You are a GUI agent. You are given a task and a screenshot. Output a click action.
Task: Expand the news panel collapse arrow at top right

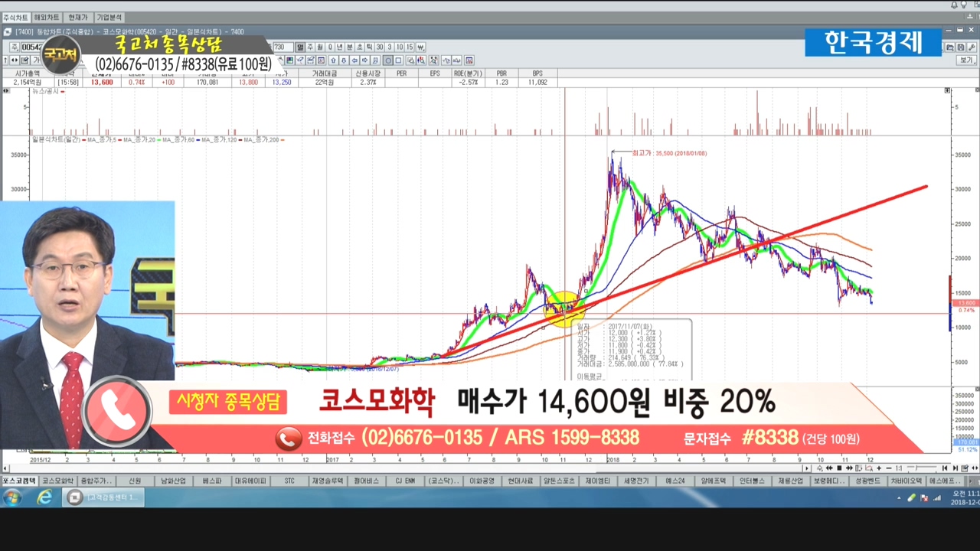pyautogui.click(x=947, y=90)
